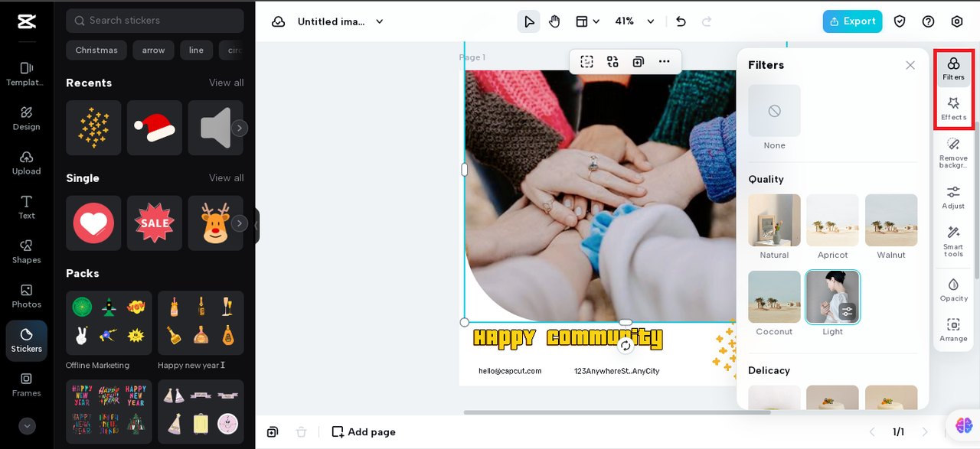980x449 pixels.
Task: Close the Filters panel
Action: (910, 65)
